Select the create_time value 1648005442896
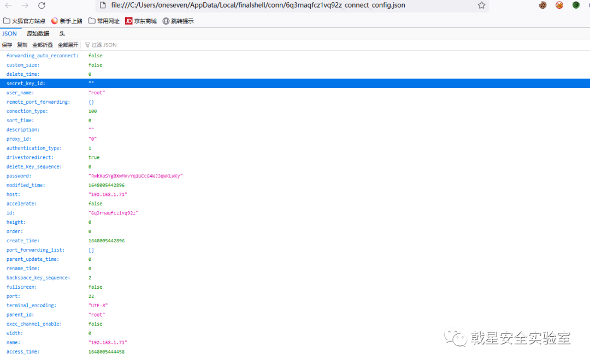590x364 pixels. coord(107,241)
